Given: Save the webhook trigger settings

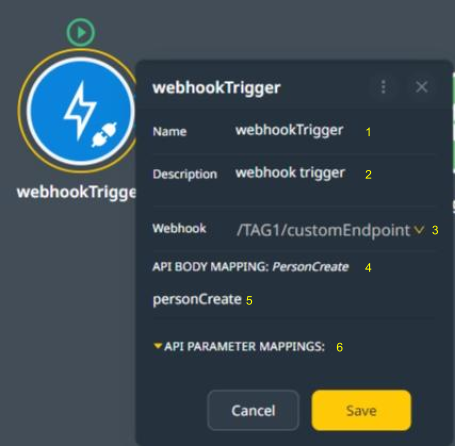Looking at the screenshot, I should click(x=361, y=410).
